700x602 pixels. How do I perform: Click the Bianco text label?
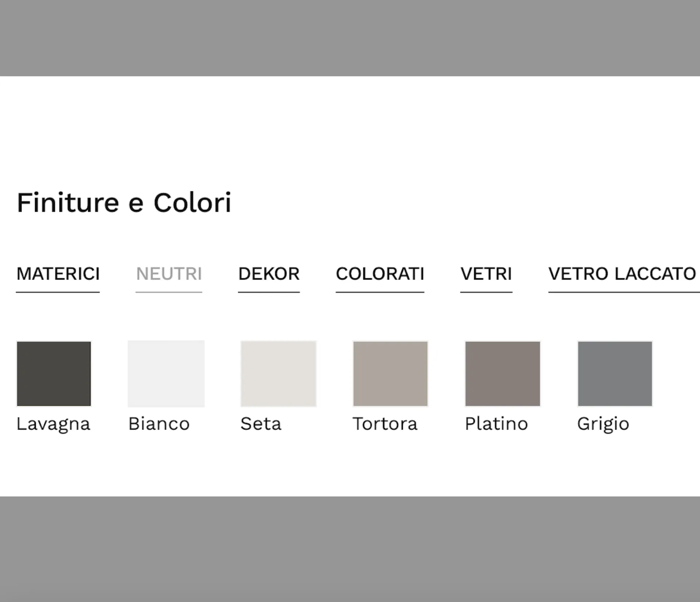pyautogui.click(x=159, y=424)
